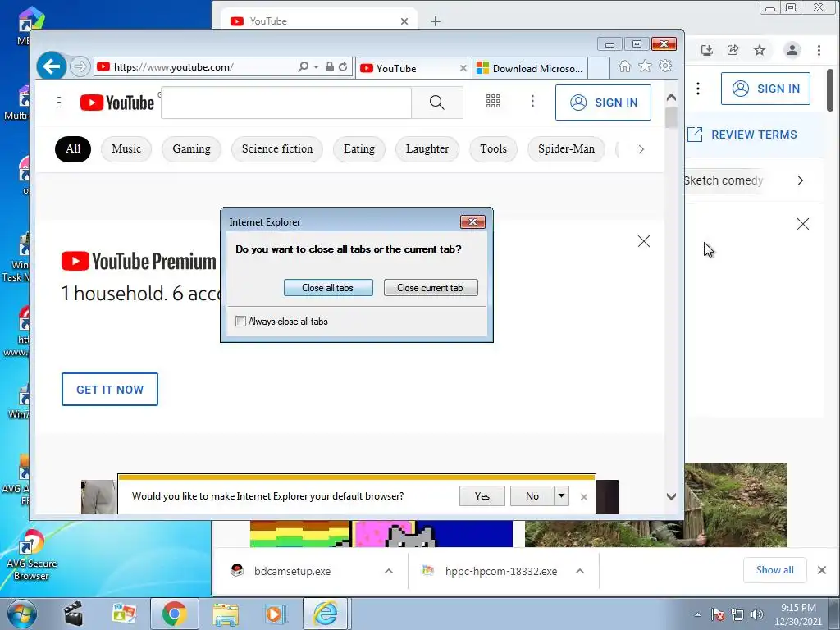Open AVG Secure Browser desktop shortcut
The height and width of the screenshot is (630, 840).
point(31,555)
